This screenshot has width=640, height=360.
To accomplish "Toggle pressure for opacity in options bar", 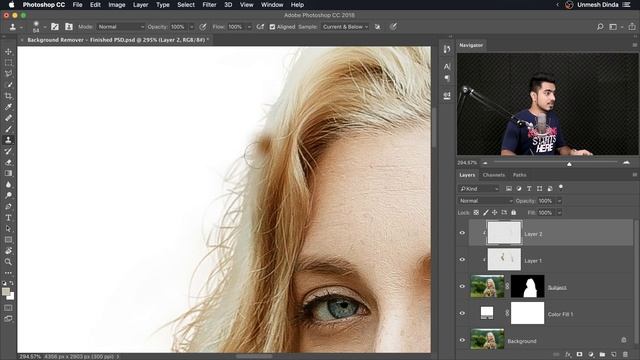I will (203, 27).
